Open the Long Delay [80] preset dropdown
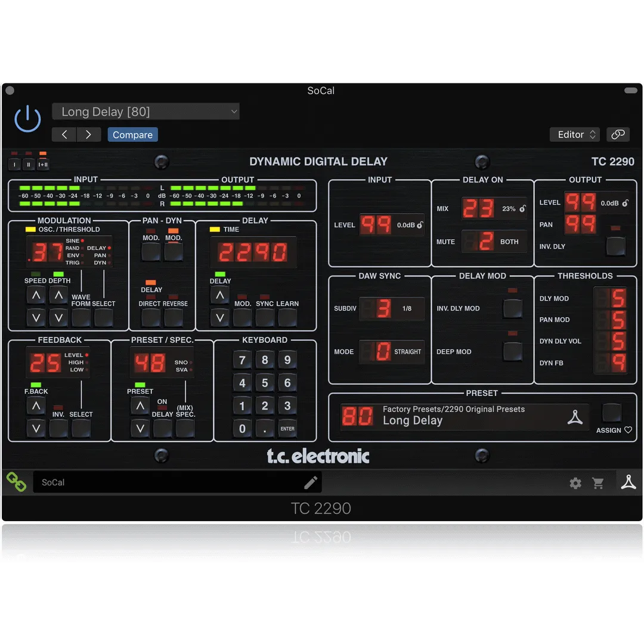This screenshot has width=644, height=644. point(146,112)
